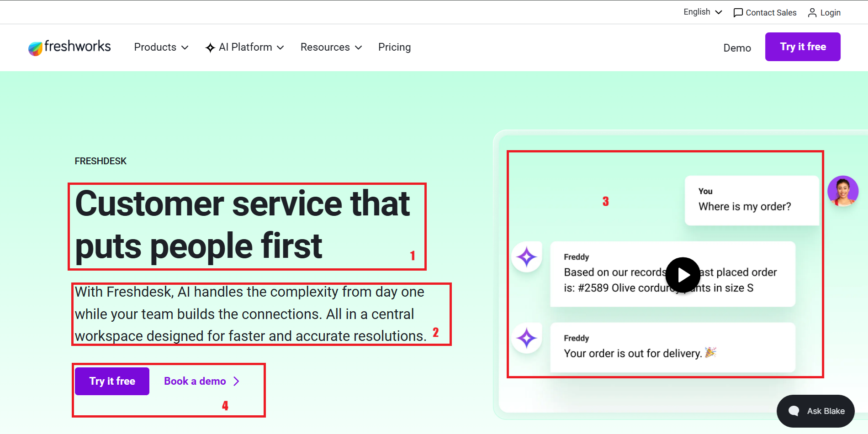Click the Freddy sparkle icon next to delivery message
868x434 pixels.
527,338
